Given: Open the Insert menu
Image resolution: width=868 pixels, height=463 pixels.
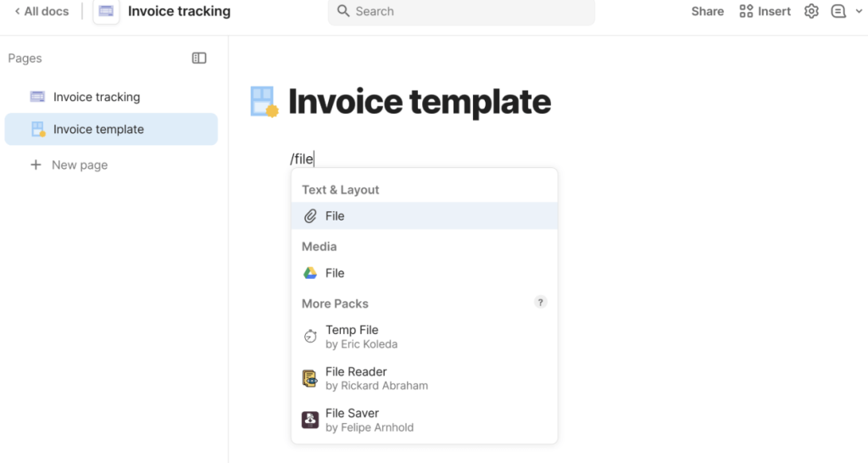Looking at the screenshot, I should click(x=765, y=11).
